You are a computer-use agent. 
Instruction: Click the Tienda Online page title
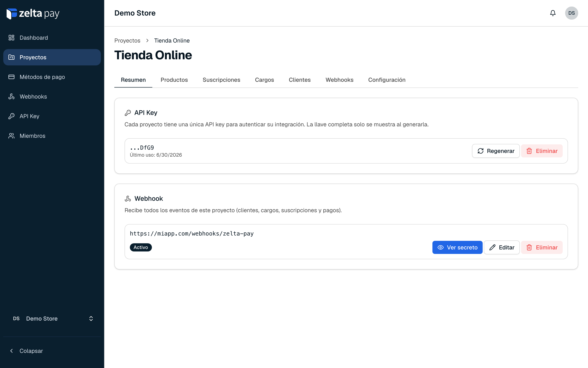[x=153, y=55]
